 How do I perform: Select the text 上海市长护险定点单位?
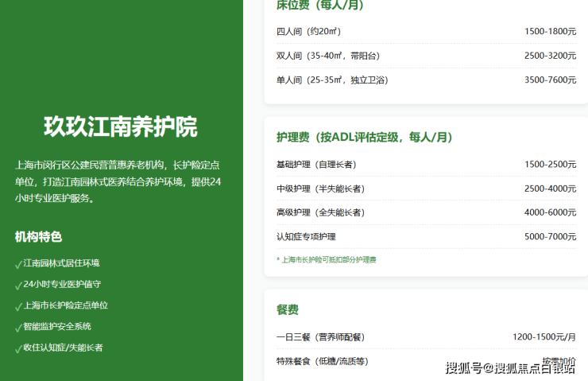[66, 305]
